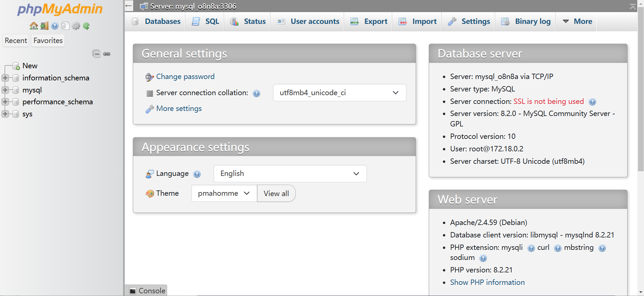
Task: Click View all themes button
Action: pos(276,193)
